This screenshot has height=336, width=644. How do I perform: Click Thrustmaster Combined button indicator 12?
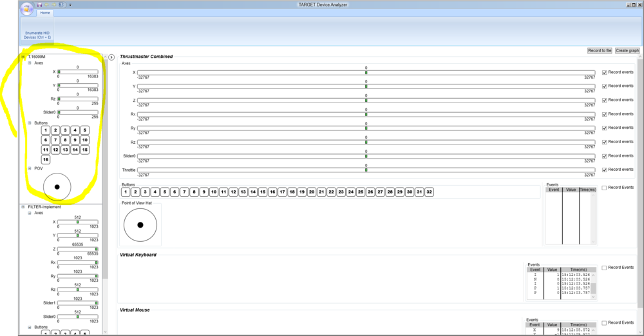pyautogui.click(x=233, y=192)
